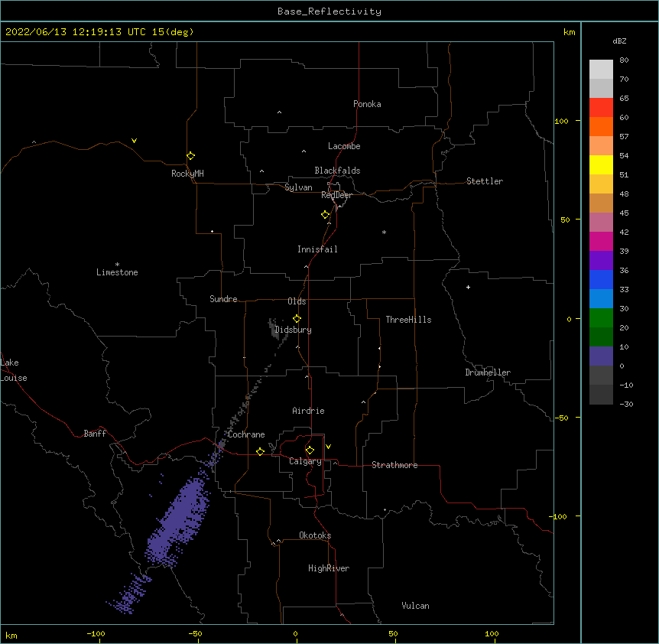Click the Didsbury town label
This screenshot has height=644, width=659.
294,330
